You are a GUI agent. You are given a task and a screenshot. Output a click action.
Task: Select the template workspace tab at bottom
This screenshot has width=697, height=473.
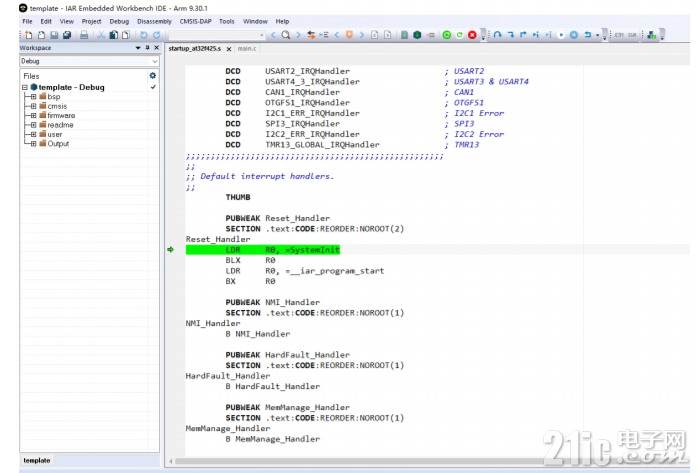pyautogui.click(x=37, y=461)
